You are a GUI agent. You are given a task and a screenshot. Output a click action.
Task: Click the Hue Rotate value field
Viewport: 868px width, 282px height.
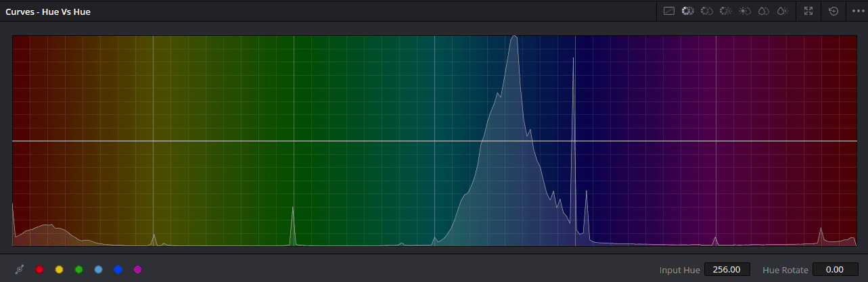coord(835,269)
